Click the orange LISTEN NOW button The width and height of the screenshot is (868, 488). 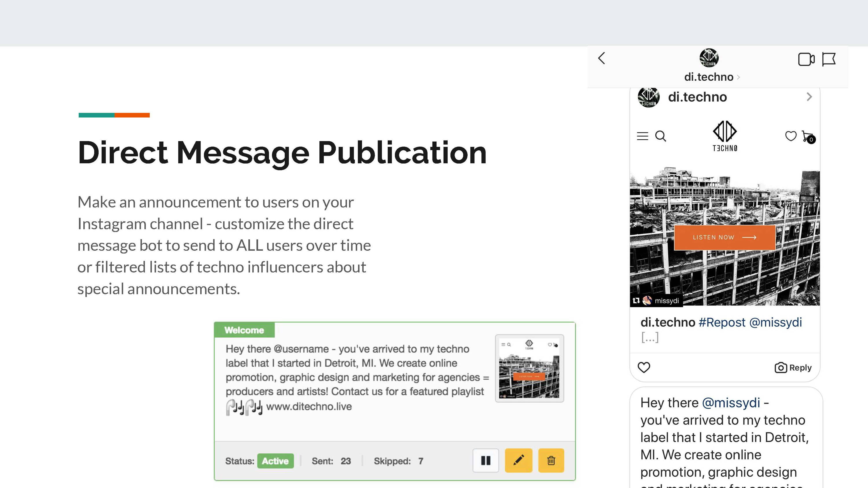point(724,237)
